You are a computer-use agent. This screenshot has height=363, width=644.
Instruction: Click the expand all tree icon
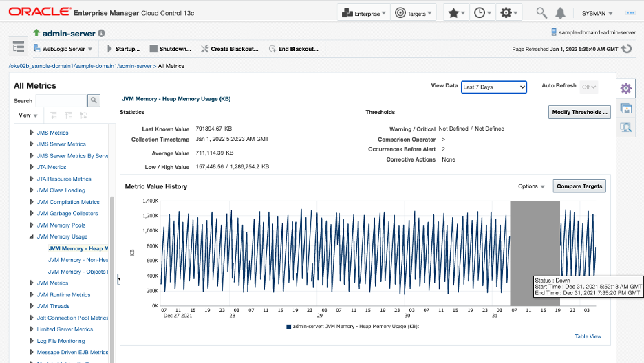pyautogui.click(x=54, y=115)
